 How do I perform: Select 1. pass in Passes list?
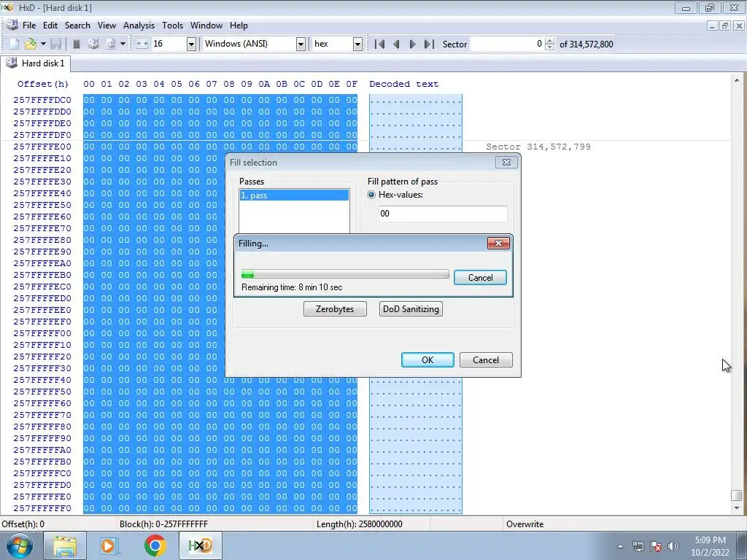tap(294, 195)
